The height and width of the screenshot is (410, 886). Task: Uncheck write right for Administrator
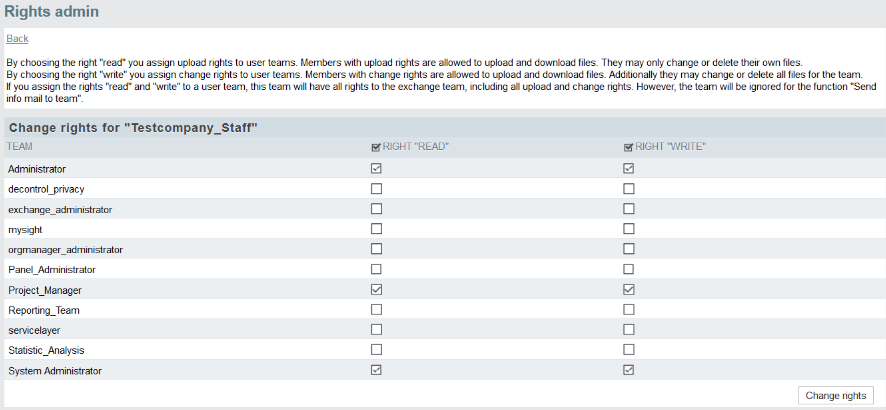(x=628, y=168)
